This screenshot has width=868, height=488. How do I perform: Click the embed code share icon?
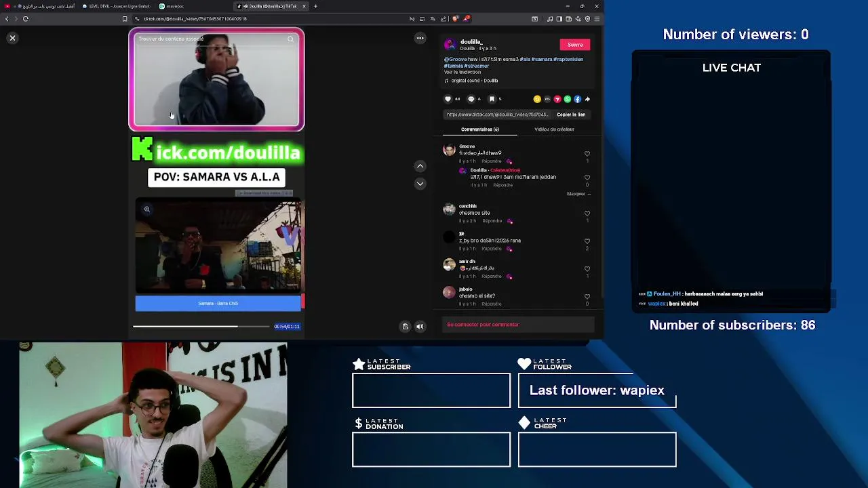(547, 99)
